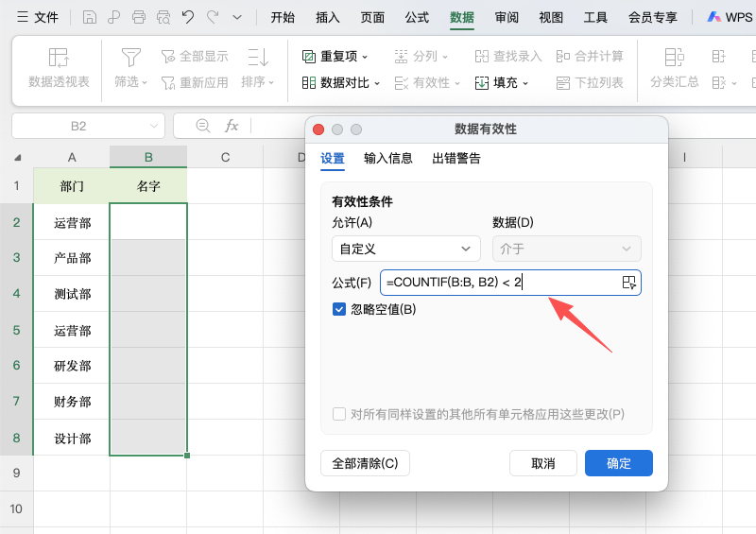
Task: Click 查找录入 in the ribbon
Action: (508, 57)
